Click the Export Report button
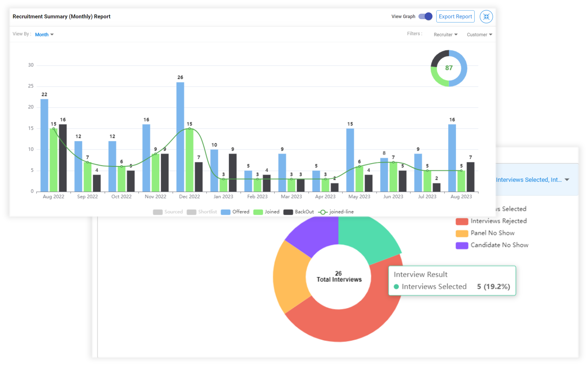Image resolution: width=588 pixels, height=366 pixels. click(x=455, y=16)
